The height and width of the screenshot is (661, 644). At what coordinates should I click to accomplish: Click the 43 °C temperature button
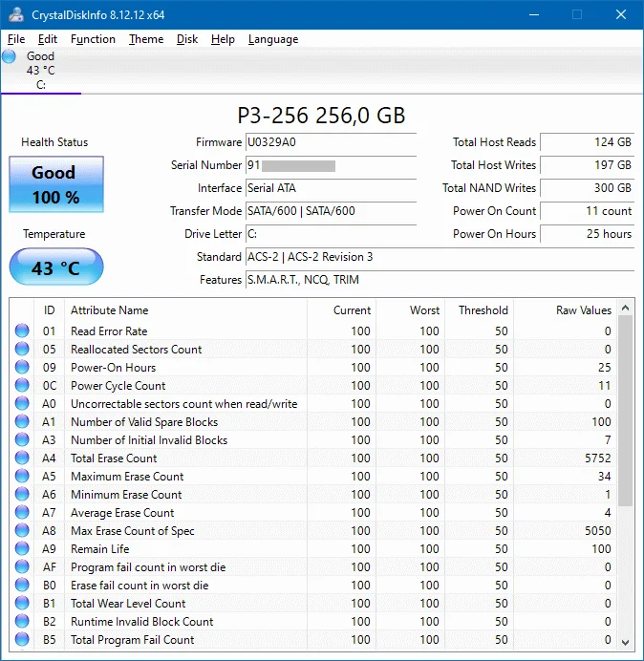pyautogui.click(x=56, y=267)
